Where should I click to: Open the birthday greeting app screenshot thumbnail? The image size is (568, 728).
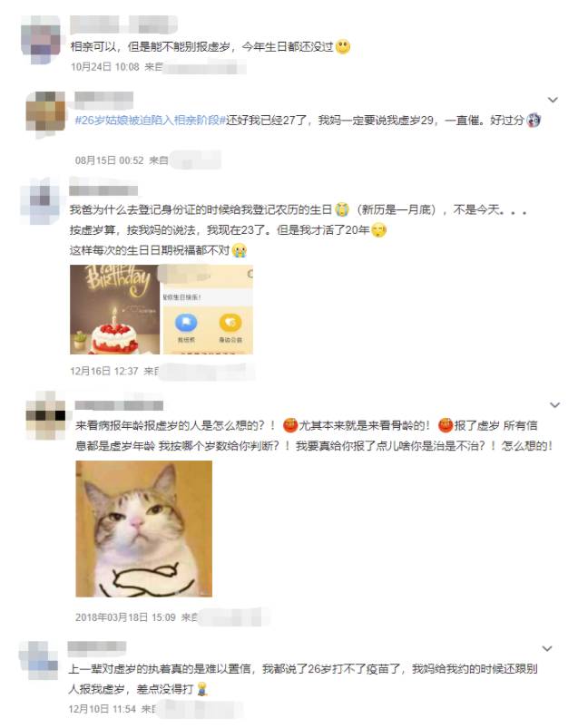click(208, 310)
